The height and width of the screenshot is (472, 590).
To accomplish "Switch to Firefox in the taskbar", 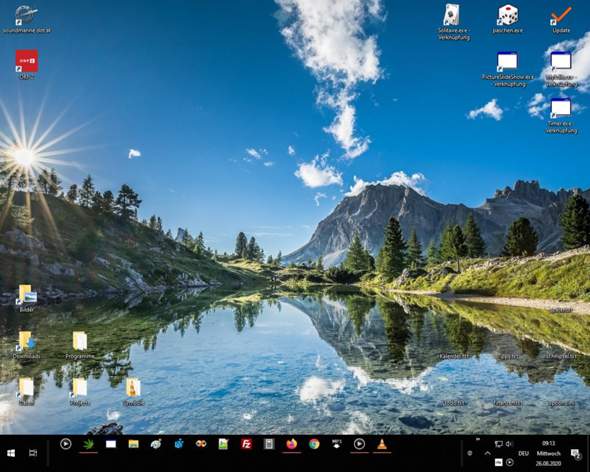I will [x=292, y=445].
